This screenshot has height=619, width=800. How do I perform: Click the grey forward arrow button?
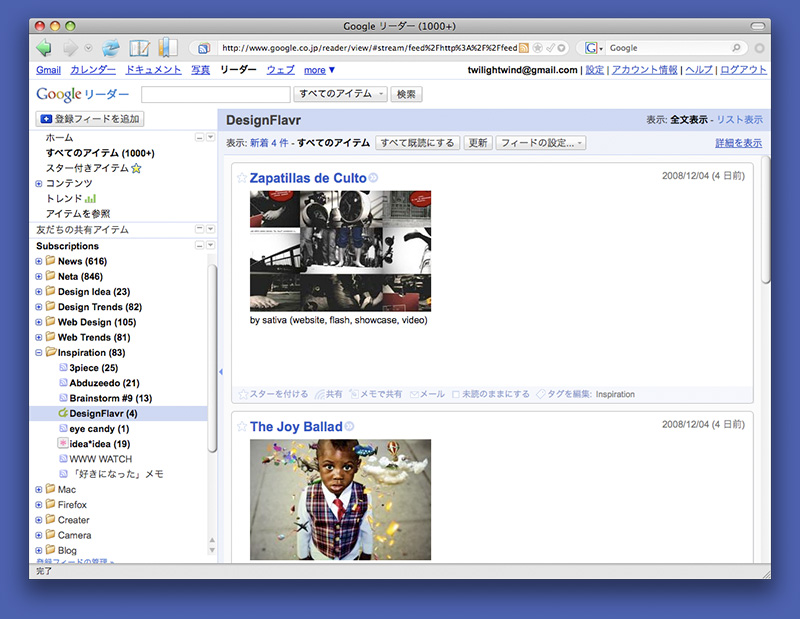pos(70,48)
